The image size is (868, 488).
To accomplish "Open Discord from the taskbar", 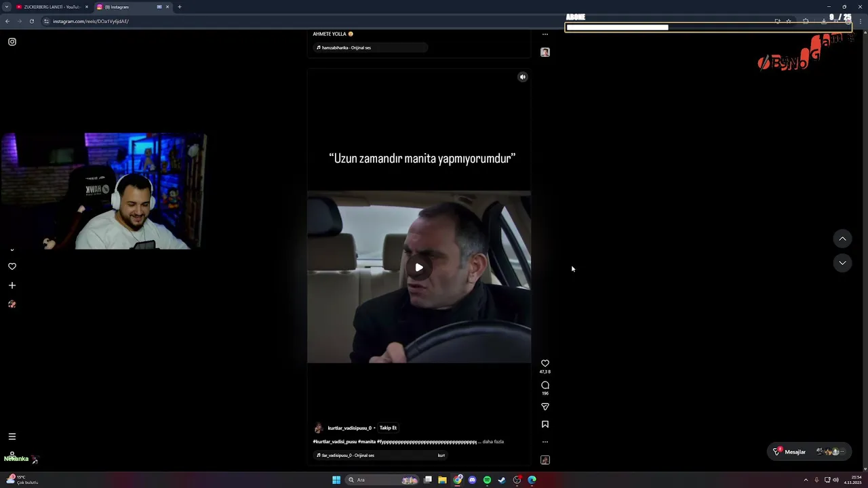I will pos(473,480).
